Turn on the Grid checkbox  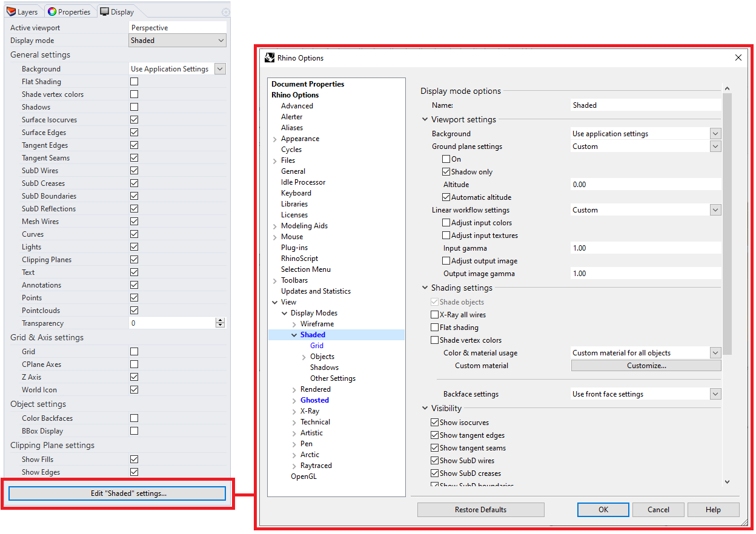coord(134,352)
